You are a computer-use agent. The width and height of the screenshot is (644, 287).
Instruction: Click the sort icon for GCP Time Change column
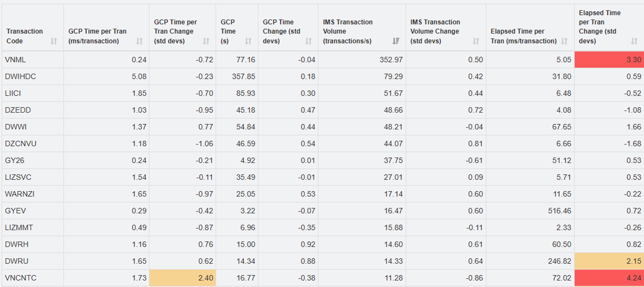309,41
